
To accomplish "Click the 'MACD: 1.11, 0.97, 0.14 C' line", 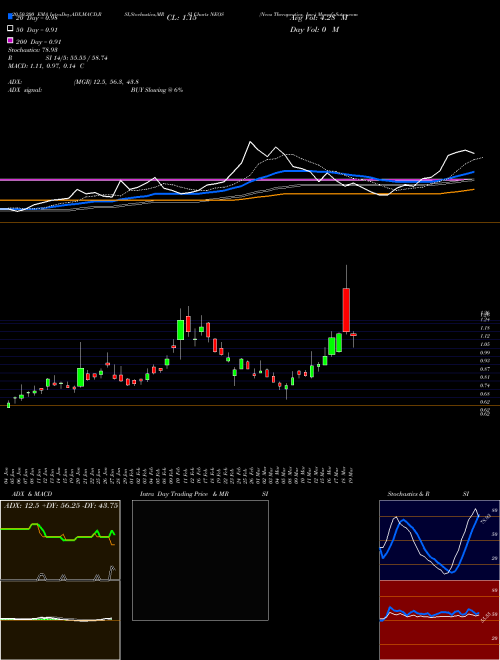I will (45, 66).
